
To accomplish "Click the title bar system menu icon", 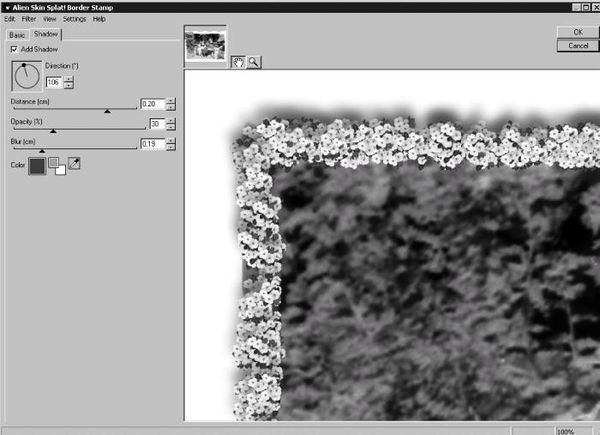I will [6, 6].
